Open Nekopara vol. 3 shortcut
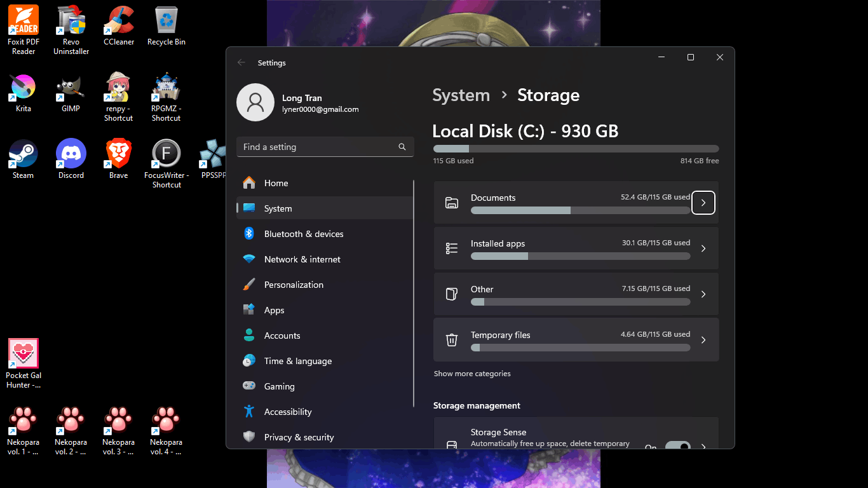868x488 pixels. tap(119, 431)
